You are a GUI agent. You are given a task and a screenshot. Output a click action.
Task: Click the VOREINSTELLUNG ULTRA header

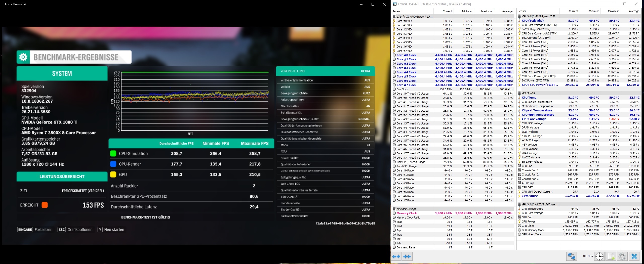[325, 71]
